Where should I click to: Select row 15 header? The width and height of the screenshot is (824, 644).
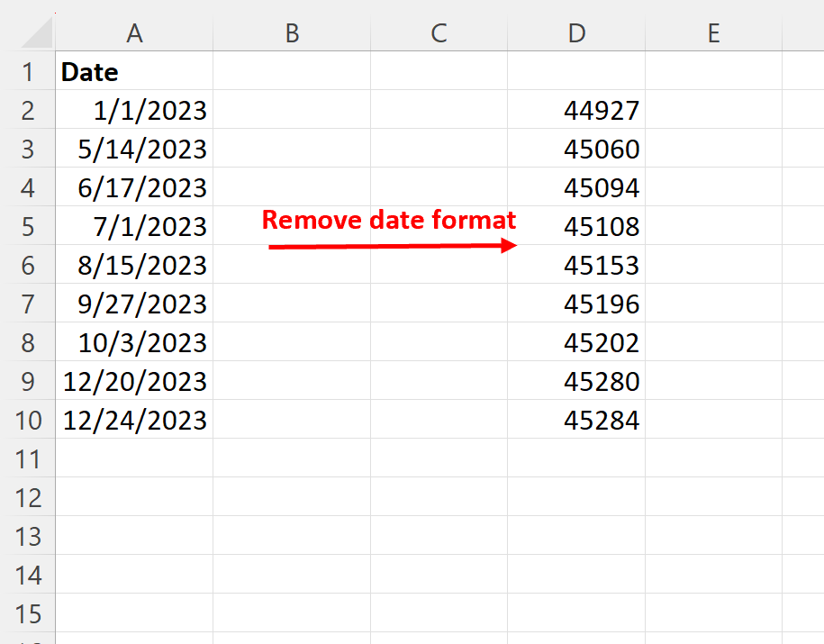[29, 613]
